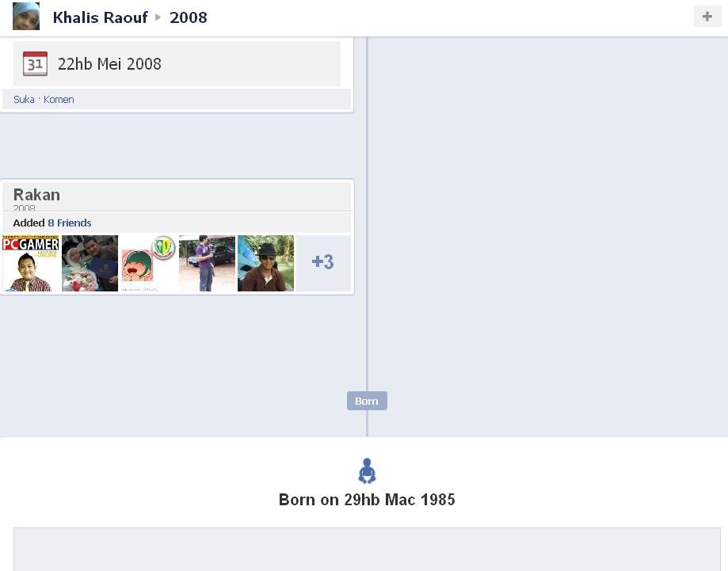Click the plus icon in the header
The height and width of the screenshot is (571, 728).
pyautogui.click(x=707, y=17)
